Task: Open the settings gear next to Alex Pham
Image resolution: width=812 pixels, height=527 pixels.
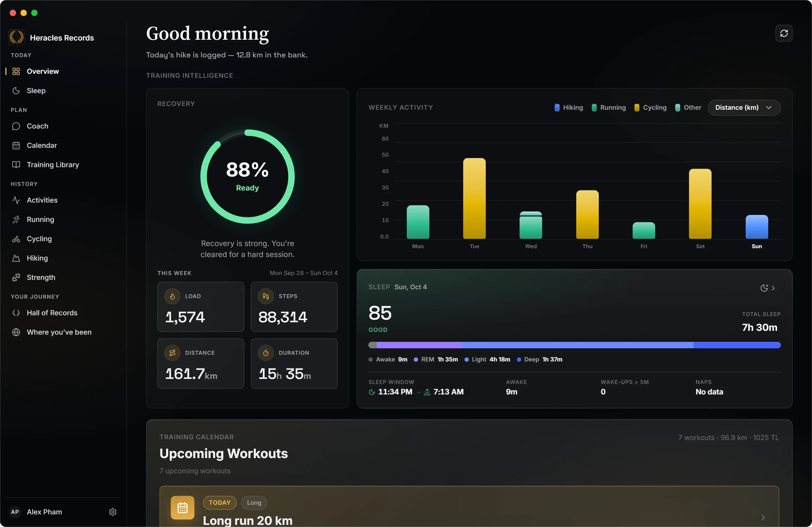Action: click(x=113, y=512)
